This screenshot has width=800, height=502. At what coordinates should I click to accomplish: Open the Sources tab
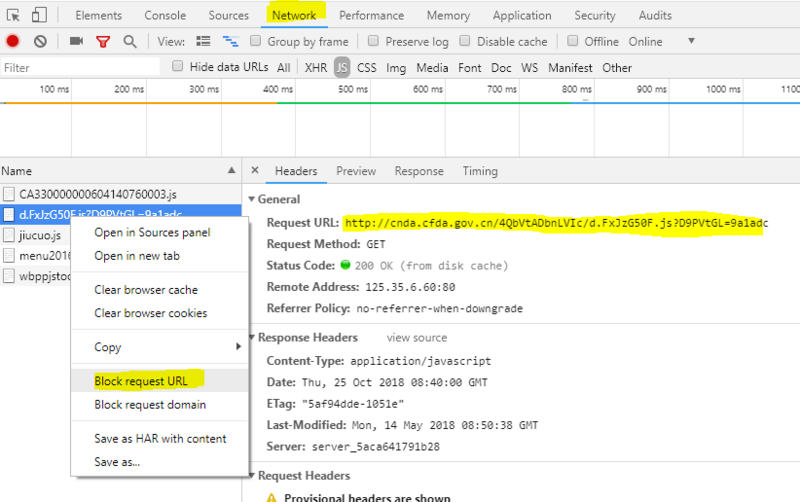[228, 15]
